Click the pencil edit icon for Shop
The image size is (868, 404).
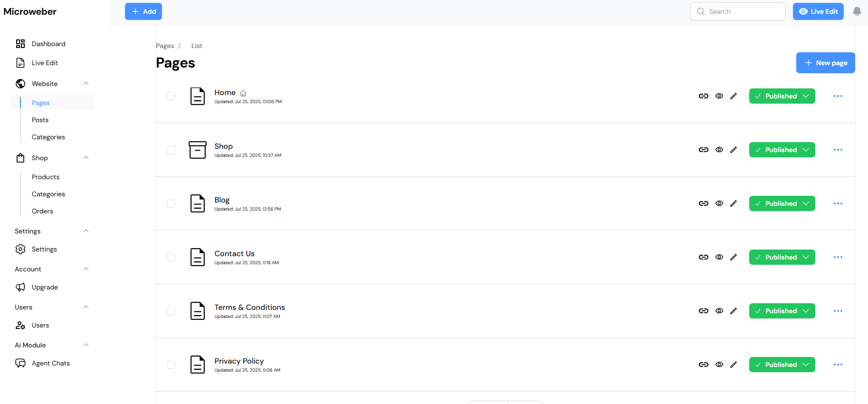[x=734, y=150]
